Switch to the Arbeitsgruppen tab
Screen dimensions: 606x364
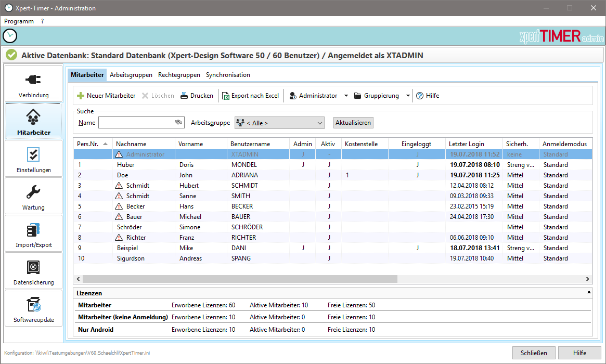coord(131,75)
